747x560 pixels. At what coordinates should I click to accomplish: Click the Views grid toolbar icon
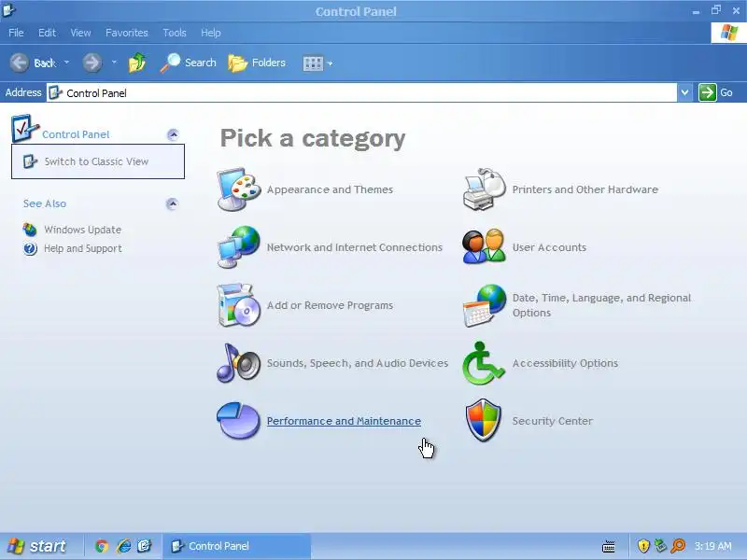(313, 63)
